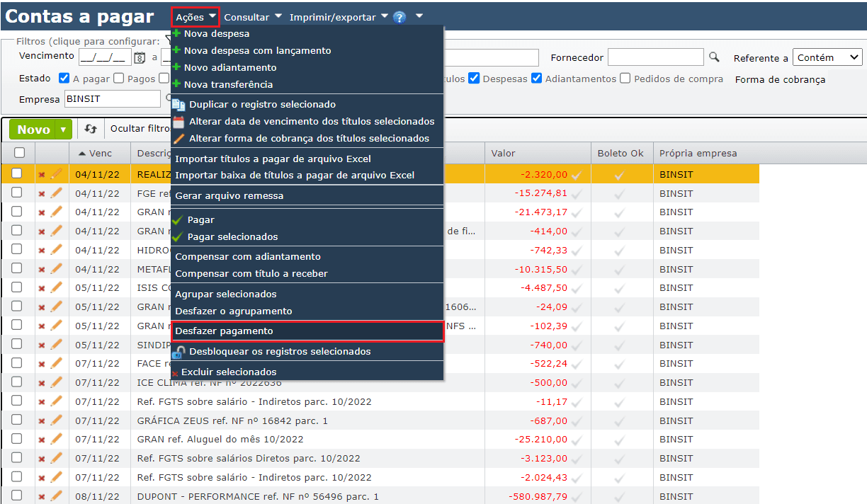Click into the Empresa input field
Viewport: 867px width, 504px height.
tap(112, 99)
